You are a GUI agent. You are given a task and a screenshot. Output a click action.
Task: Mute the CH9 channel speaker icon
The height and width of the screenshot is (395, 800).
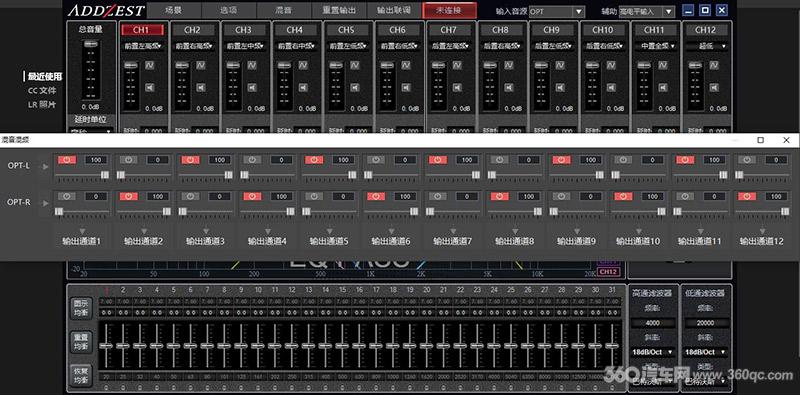pos(559,87)
